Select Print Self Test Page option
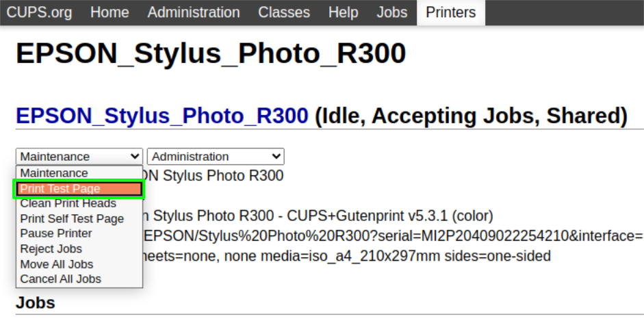644x323 pixels. click(72, 219)
